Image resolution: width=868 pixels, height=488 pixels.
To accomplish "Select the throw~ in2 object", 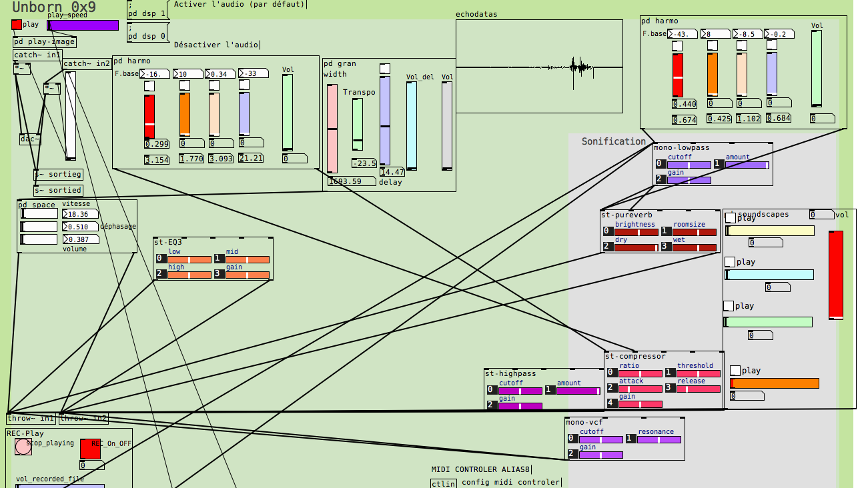I will [x=83, y=419].
